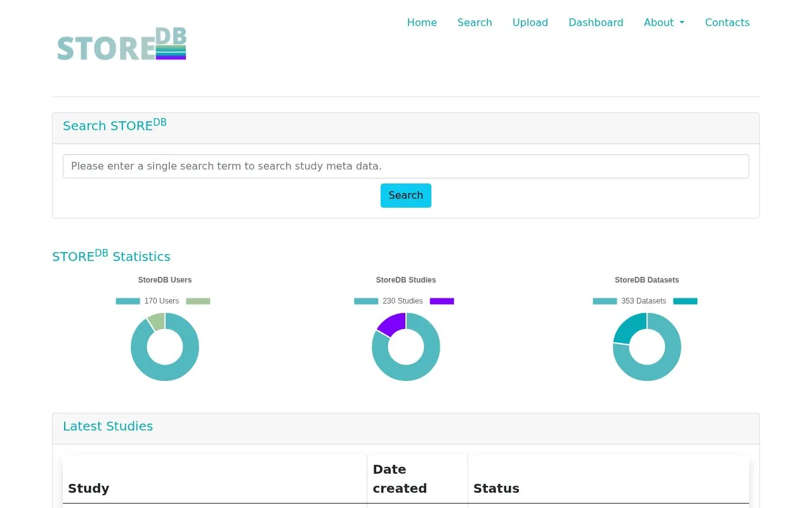Click the STOREDB logo
This screenshot has width=812, height=508.
coord(121,44)
